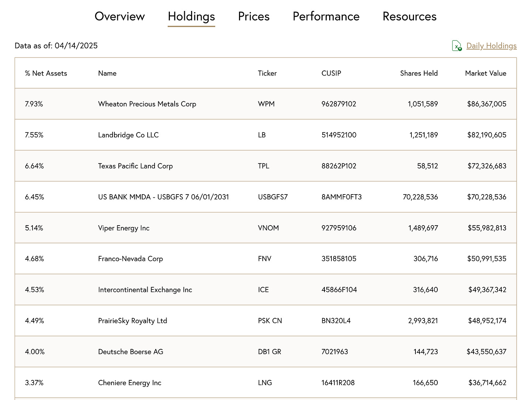Click the 4.00% net assets value
Viewport: 532px width, 400px height.
click(35, 352)
